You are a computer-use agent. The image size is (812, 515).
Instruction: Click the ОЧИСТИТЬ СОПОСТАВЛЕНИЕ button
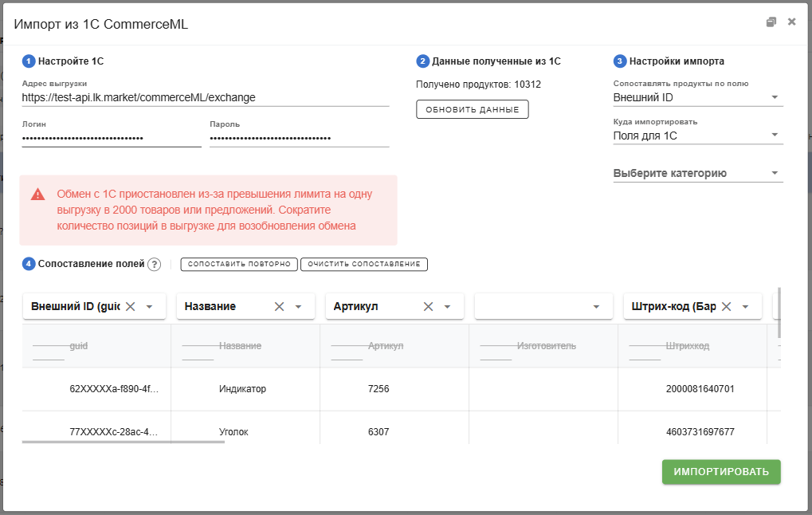[x=364, y=264]
